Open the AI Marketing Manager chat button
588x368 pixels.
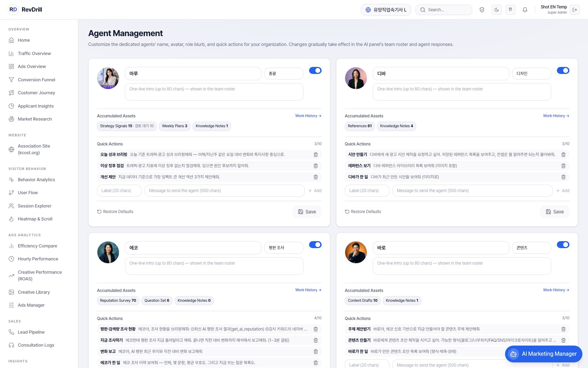(x=544, y=354)
